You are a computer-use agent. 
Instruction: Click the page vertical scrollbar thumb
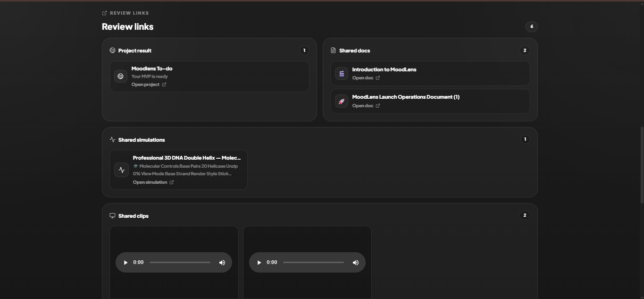coord(642,165)
